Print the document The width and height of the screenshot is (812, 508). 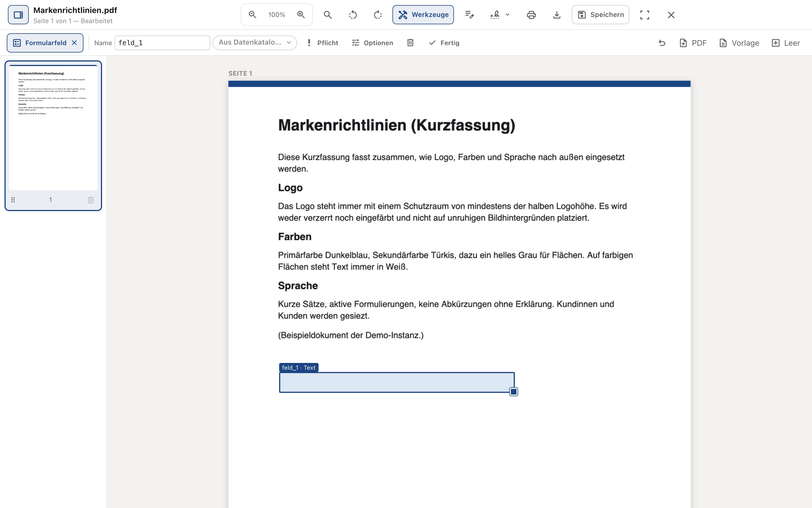point(531,15)
